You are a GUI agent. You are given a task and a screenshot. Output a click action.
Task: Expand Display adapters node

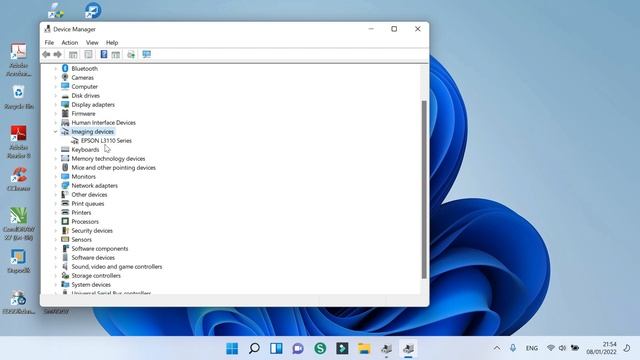tap(56, 104)
